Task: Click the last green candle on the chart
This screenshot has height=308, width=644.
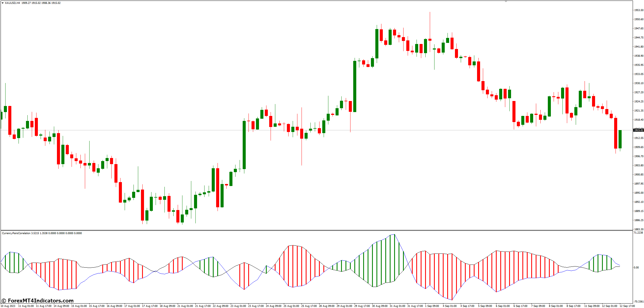Action: coord(620,139)
